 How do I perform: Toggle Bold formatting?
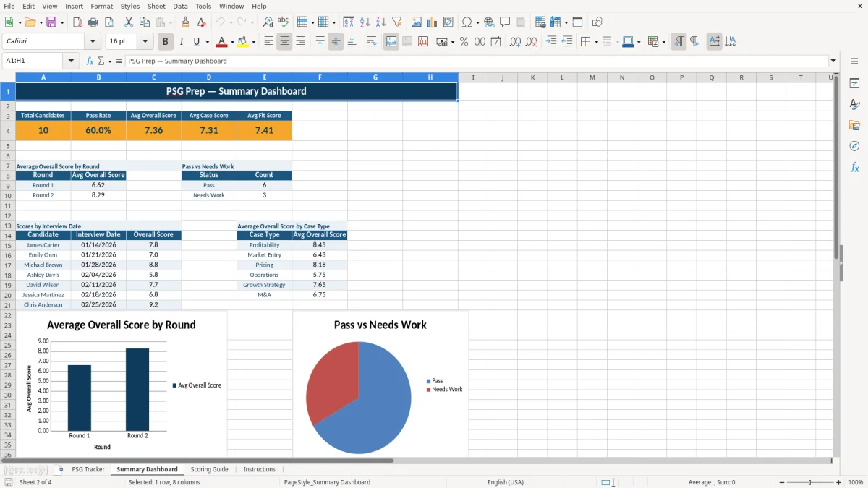pyautogui.click(x=165, y=42)
